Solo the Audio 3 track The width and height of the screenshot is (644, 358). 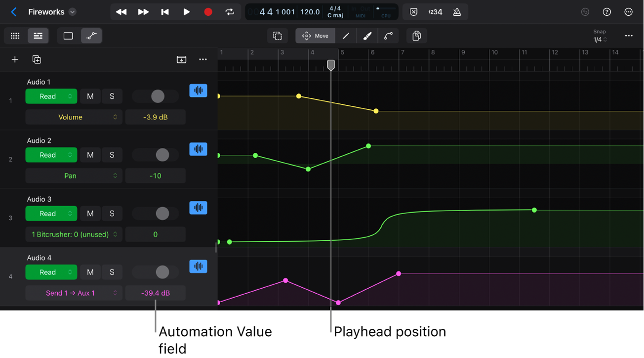[x=112, y=214]
